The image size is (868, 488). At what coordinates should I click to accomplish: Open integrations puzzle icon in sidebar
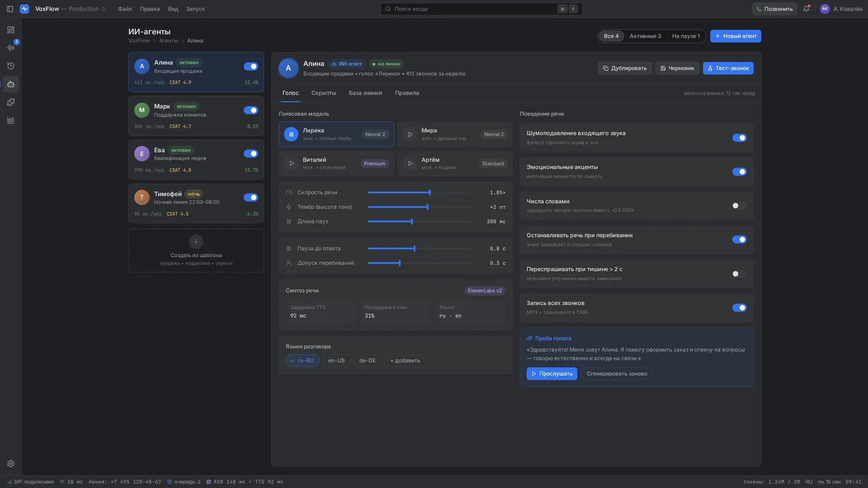click(x=11, y=102)
